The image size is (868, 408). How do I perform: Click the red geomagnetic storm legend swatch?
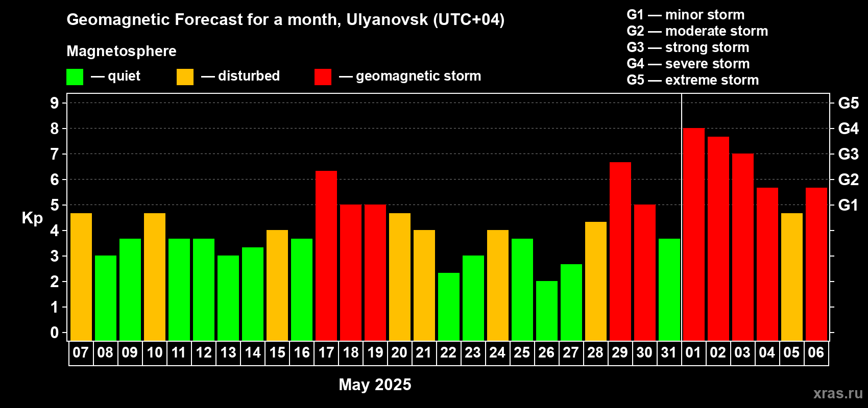click(x=323, y=77)
